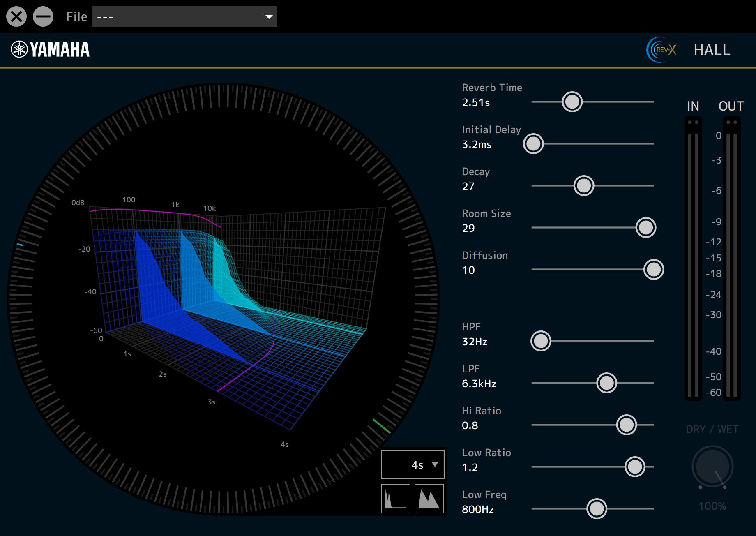Screen dimensions: 756x536
Task: Click the REV-X logo icon
Action: (661, 50)
